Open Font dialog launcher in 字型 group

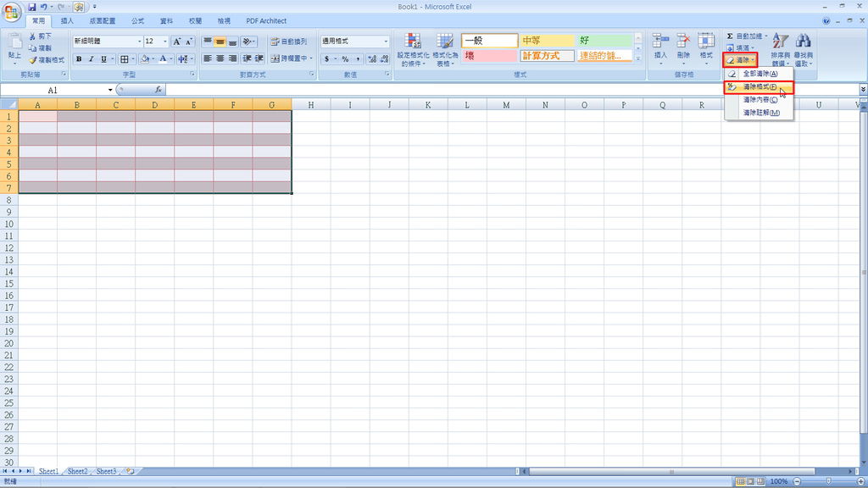point(192,75)
